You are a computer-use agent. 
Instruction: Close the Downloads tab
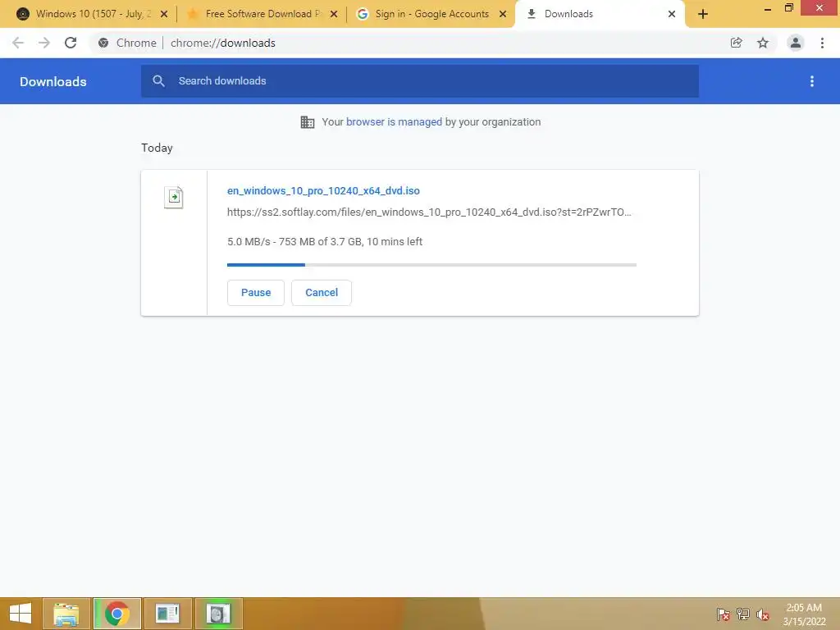(x=672, y=15)
